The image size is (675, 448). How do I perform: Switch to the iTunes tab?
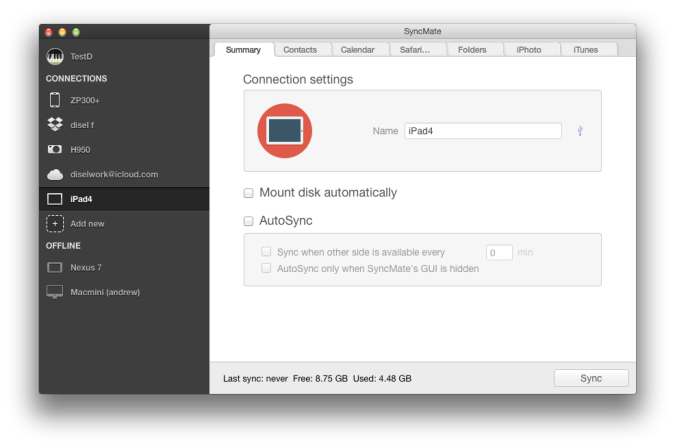[586, 50]
